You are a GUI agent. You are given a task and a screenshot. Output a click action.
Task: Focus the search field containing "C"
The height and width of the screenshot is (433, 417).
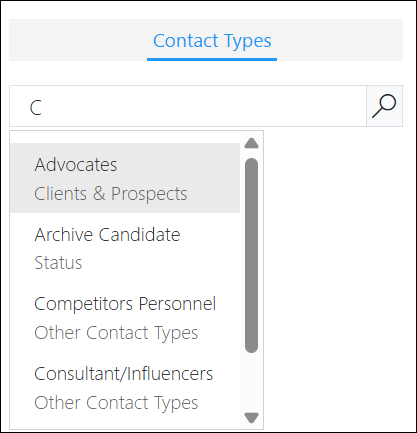point(188,106)
